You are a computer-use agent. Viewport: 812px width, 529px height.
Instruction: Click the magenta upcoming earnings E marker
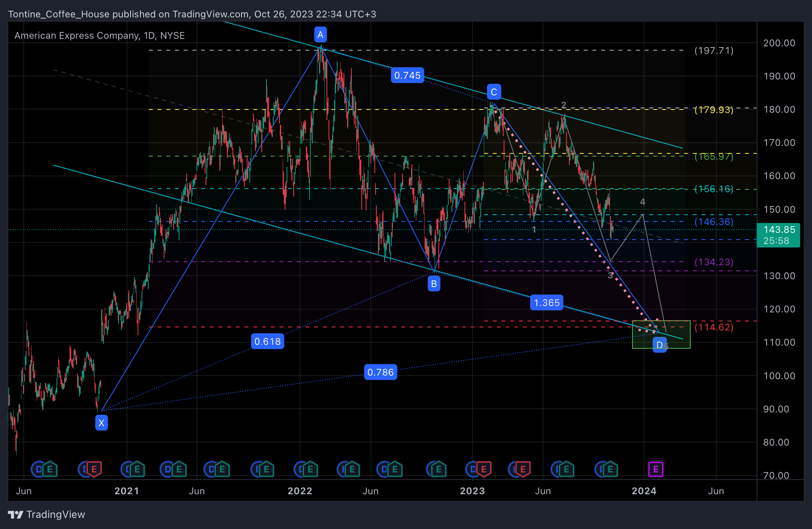[655, 469]
